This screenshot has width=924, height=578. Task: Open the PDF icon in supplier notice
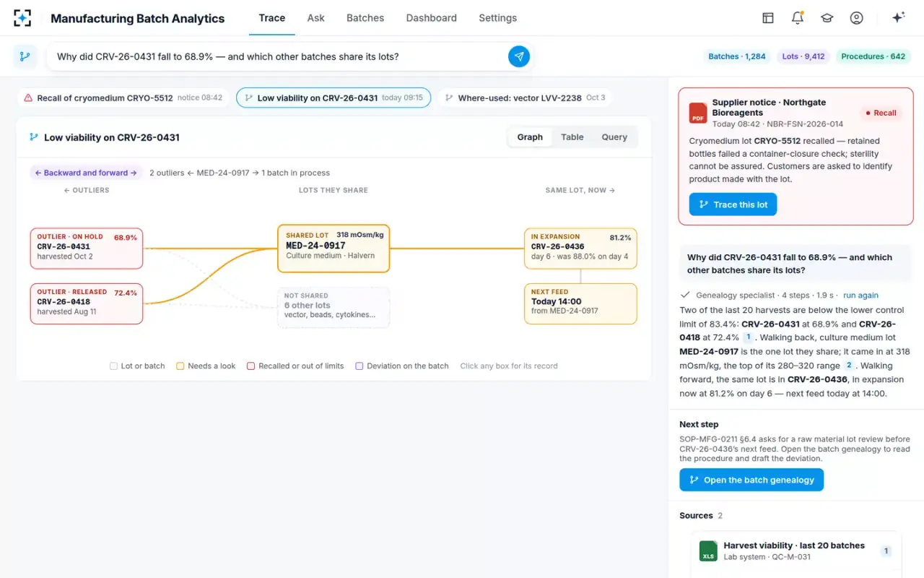698,113
